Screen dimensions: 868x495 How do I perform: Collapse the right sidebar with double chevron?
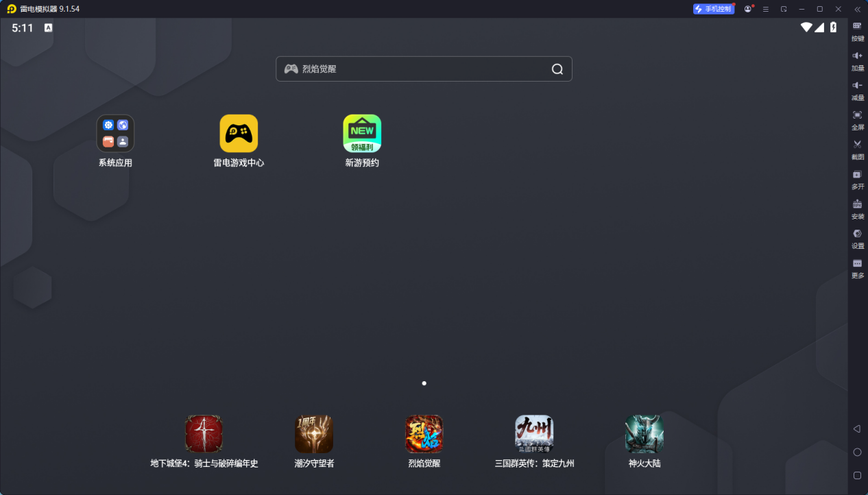click(x=857, y=9)
